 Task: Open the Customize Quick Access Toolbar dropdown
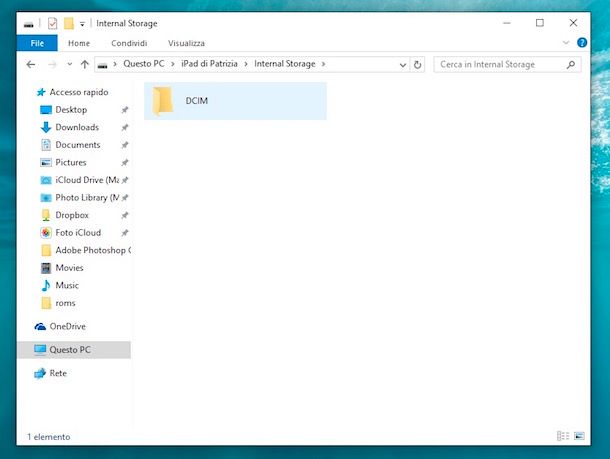coord(82,23)
